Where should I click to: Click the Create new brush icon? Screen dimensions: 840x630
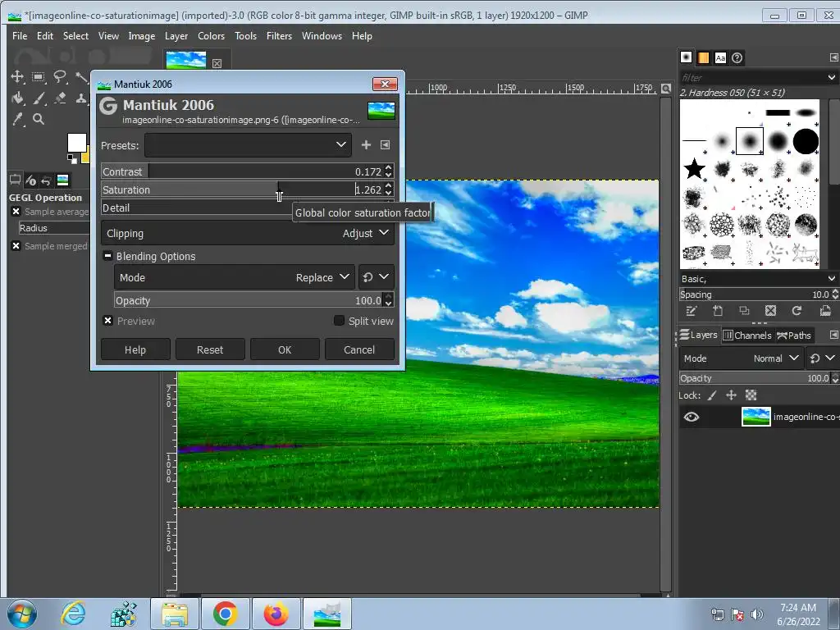[718, 311]
